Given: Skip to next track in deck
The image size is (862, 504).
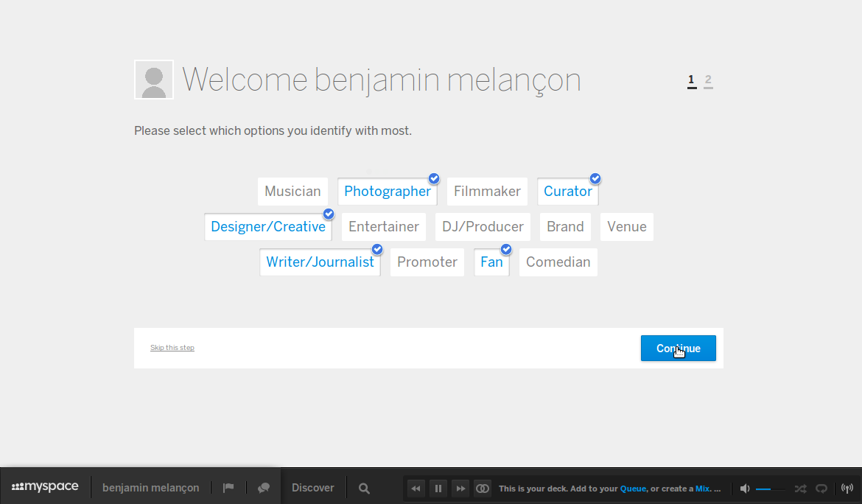Looking at the screenshot, I should (x=460, y=488).
